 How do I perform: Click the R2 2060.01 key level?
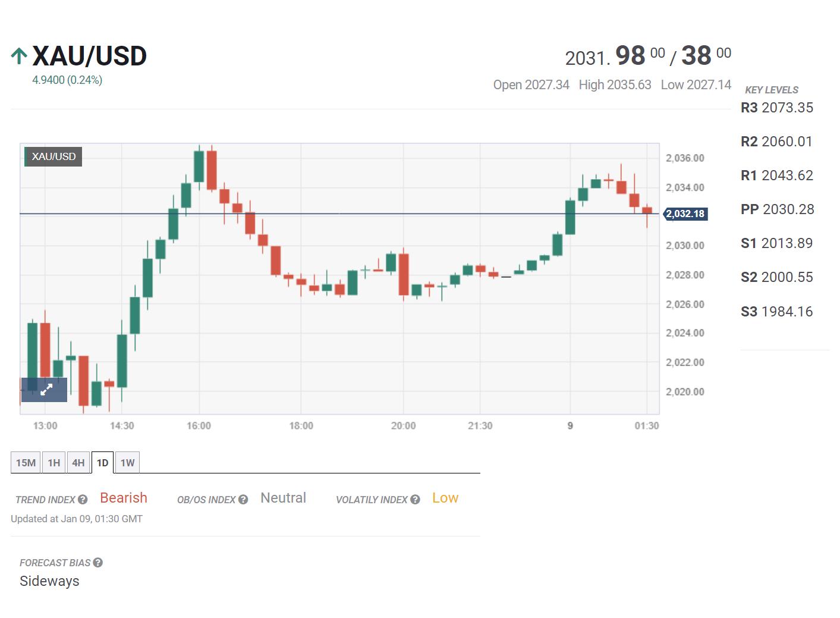tap(776, 142)
